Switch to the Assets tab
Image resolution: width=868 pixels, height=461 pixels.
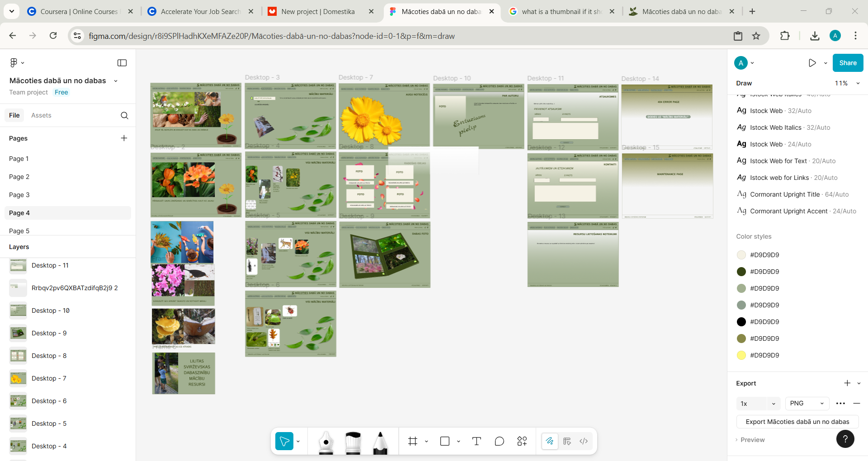(41, 115)
